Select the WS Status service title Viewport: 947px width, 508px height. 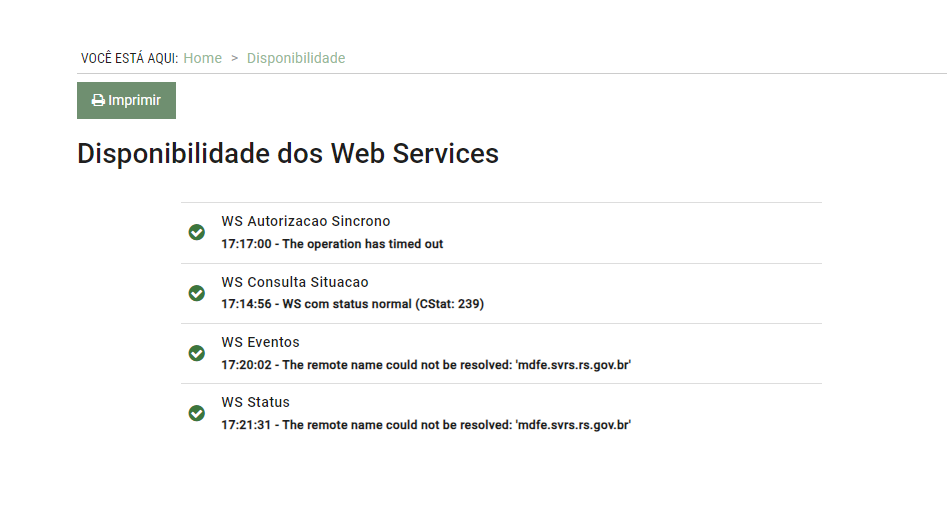point(255,402)
